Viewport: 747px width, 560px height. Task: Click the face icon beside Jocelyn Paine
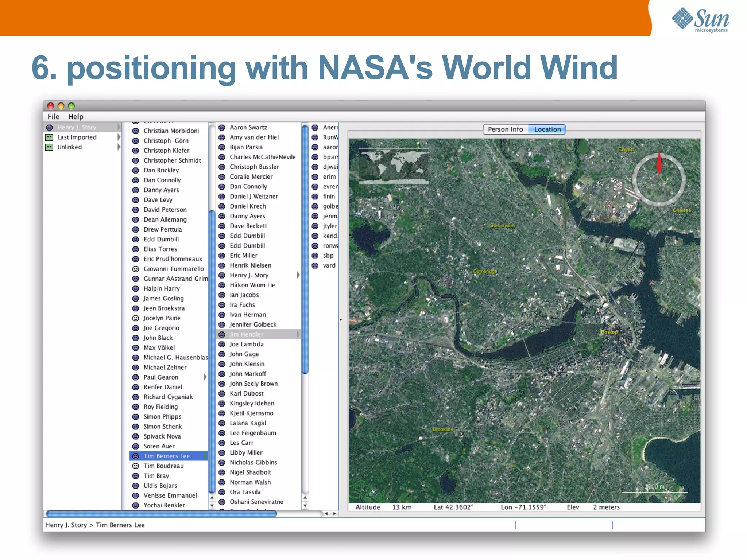pos(135,318)
